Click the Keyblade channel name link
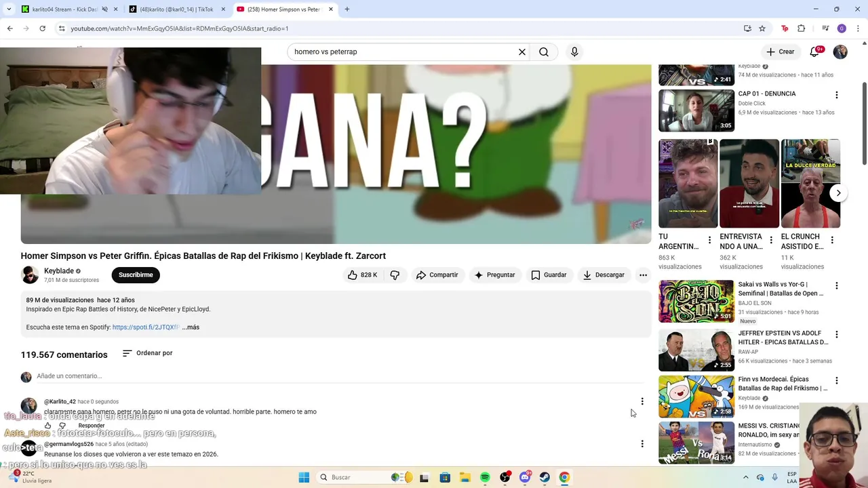The width and height of the screenshot is (868, 488). point(59,271)
